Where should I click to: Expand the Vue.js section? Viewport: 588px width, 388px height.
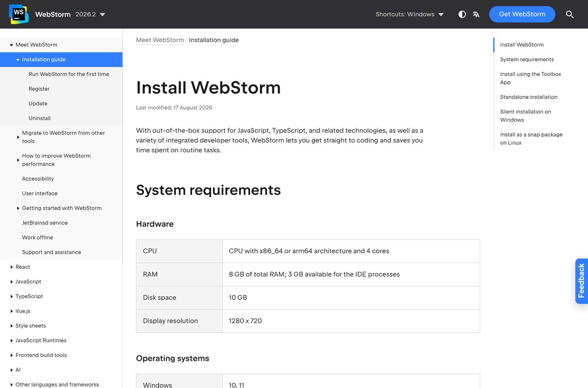tap(11, 311)
